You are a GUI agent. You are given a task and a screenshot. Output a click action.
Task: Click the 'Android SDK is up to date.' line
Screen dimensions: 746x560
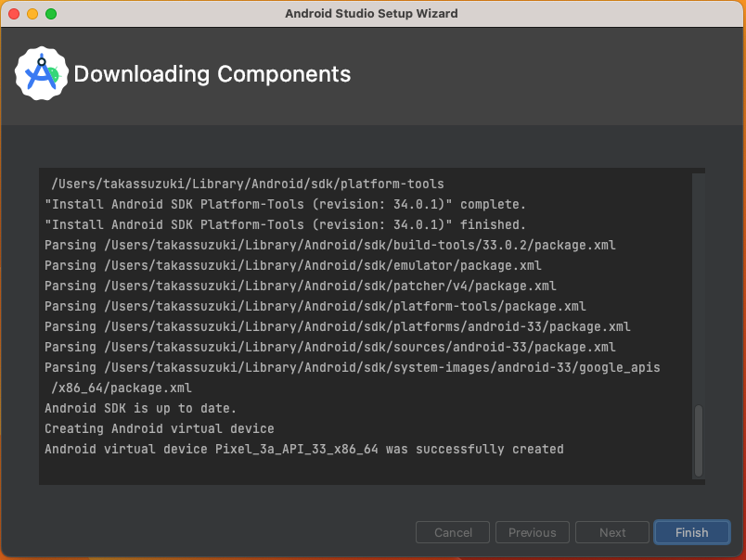[x=140, y=408]
